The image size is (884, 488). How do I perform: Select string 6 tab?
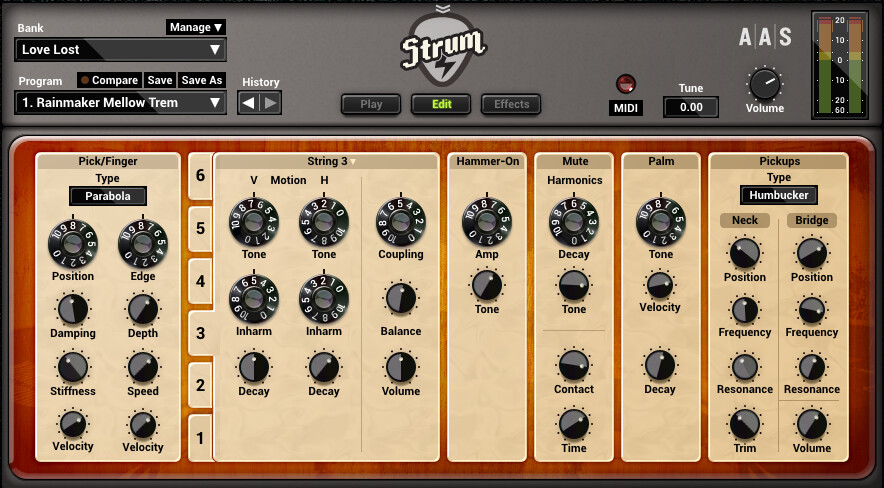coord(200,175)
